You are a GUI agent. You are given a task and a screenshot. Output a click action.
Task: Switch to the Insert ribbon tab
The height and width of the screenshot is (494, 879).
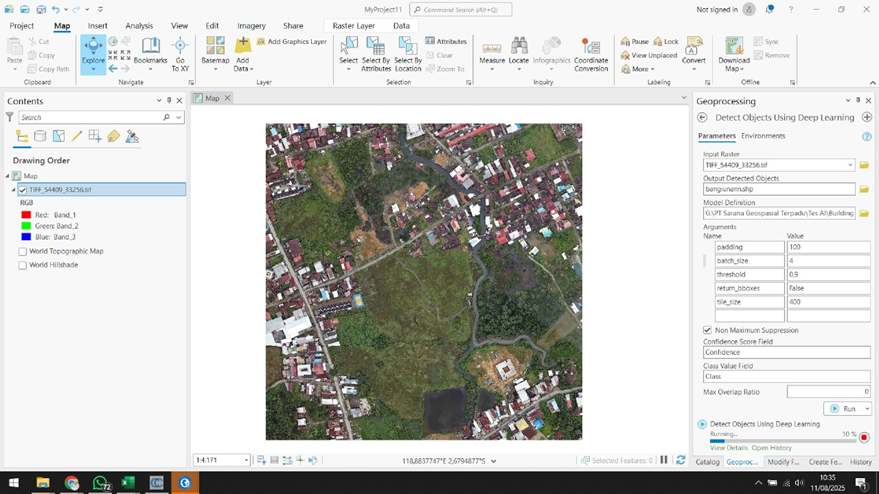tap(98, 26)
